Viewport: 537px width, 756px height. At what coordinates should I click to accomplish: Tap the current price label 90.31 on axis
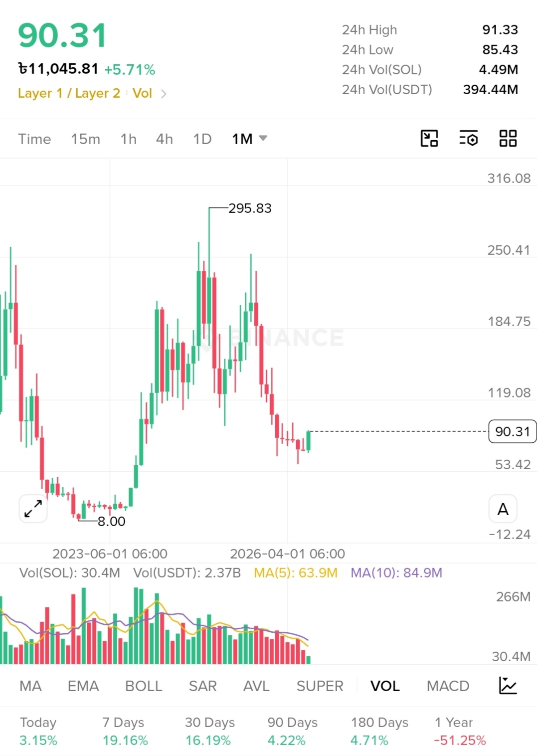513,431
